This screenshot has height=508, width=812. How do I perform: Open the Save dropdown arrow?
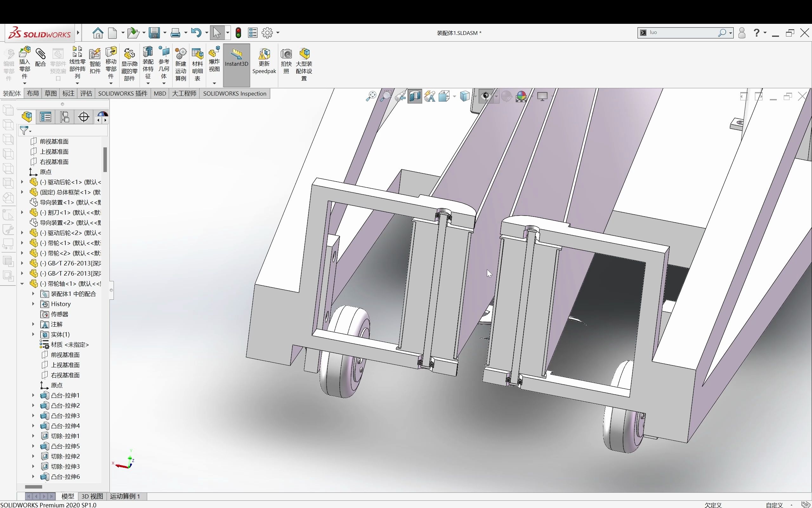[165, 33]
